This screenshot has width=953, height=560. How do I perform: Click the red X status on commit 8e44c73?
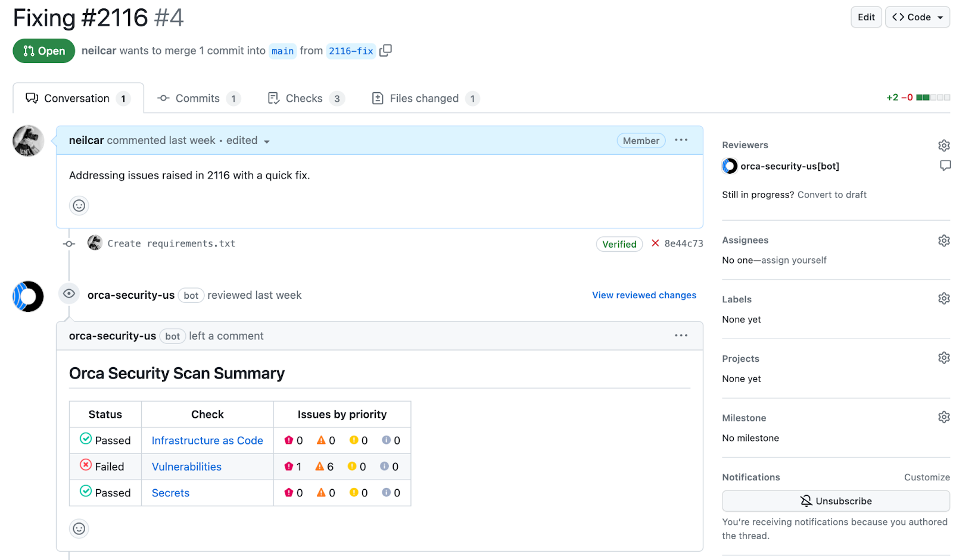(x=655, y=243)
